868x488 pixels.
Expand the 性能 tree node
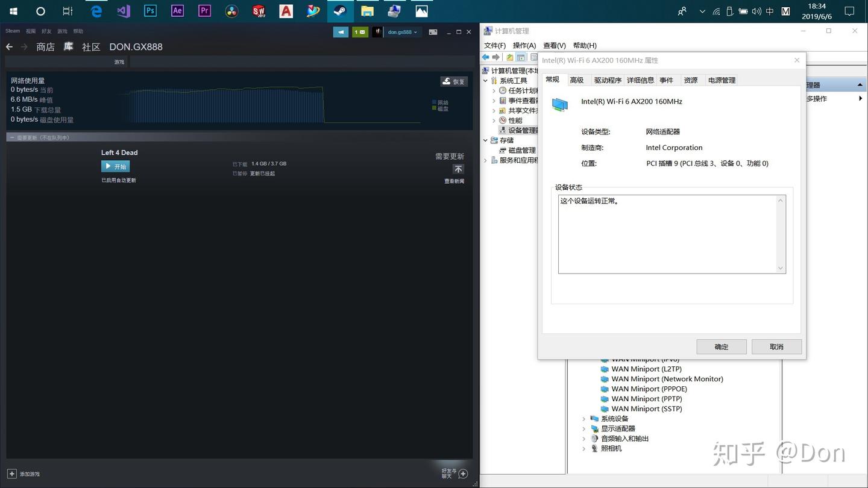(x=494, y=120)
